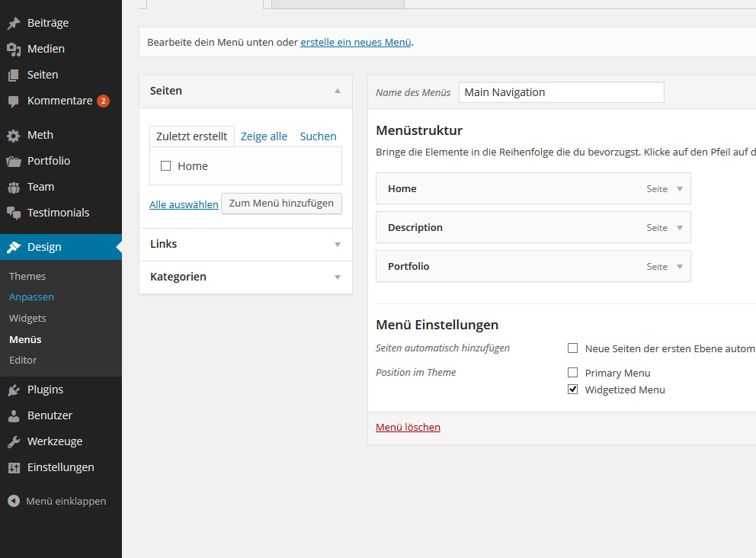
Task: Click the Benutzer user icon
Action: (x=14, y=416)
